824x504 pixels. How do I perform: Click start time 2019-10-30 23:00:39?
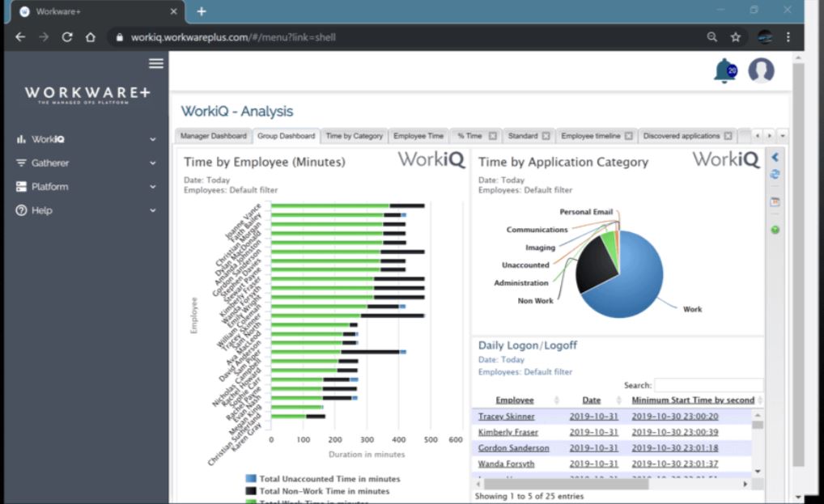[x=675, y=432]
